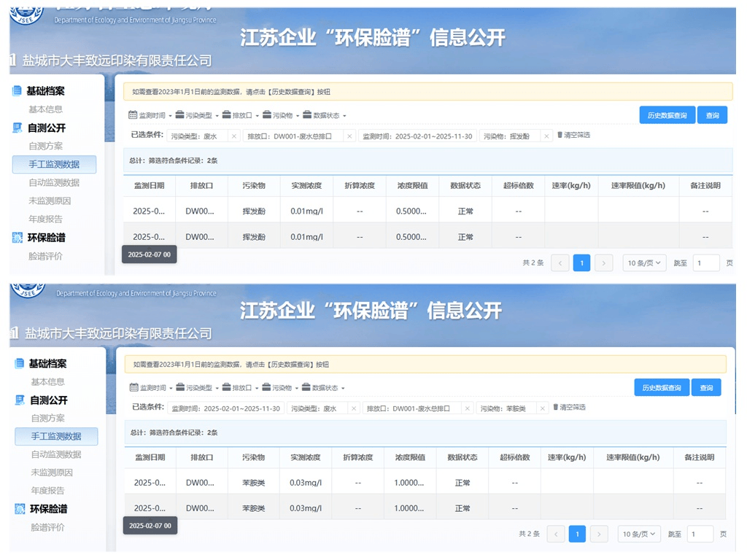The image size is (747, 560).
Task: Click trash icon beside 挥发酚 filter to clear
Action: point(560,135)
